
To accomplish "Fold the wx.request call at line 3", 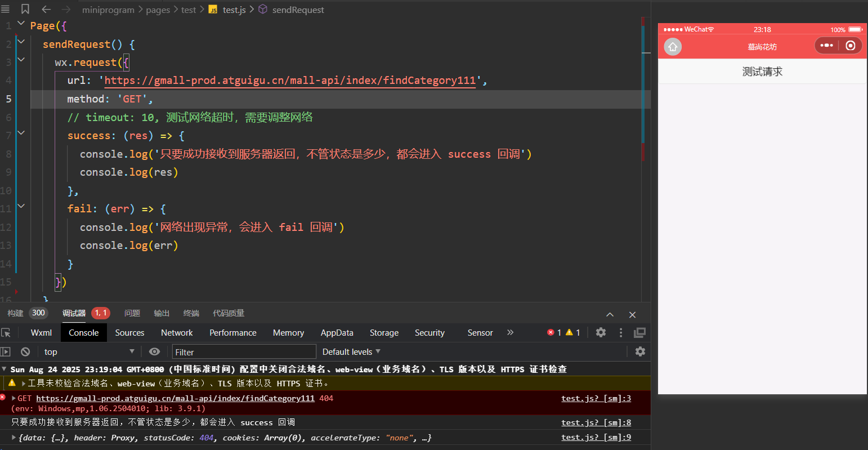I will click(x=21, y=59).
